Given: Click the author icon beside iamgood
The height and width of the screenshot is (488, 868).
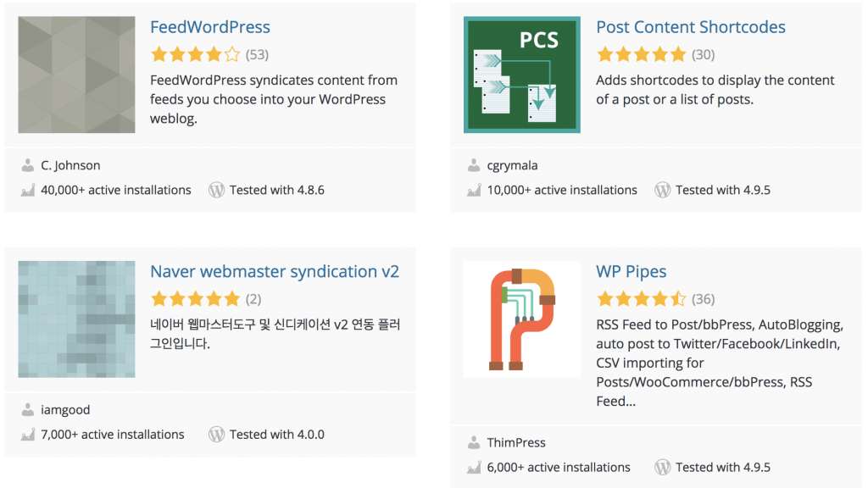Looking at the screenshot, I should (27, 410).
